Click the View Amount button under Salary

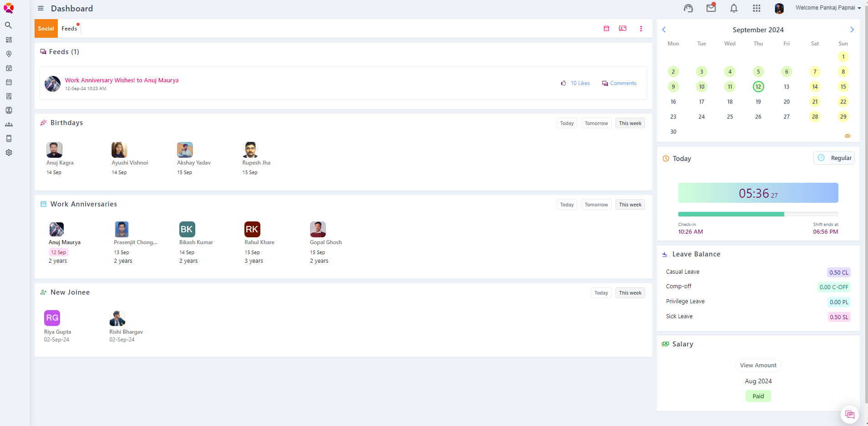[757, 365]
